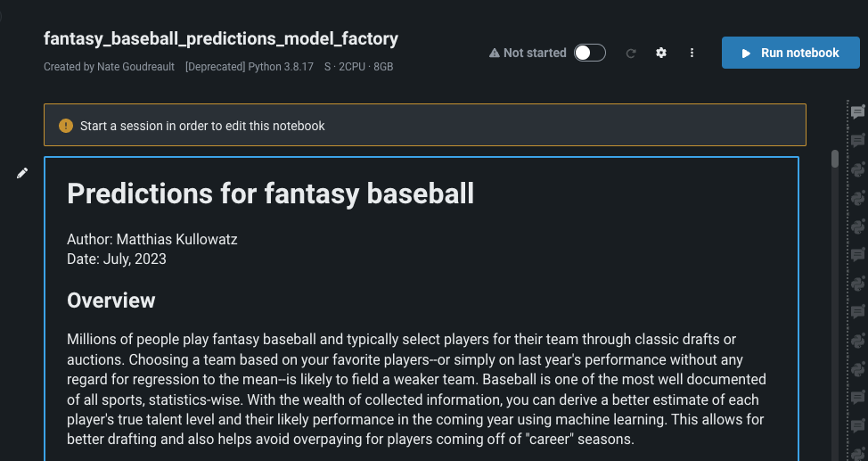
Task: Click the notebook title fantasy_baseball_predictions_model_factory
Action: coord(221,38)
